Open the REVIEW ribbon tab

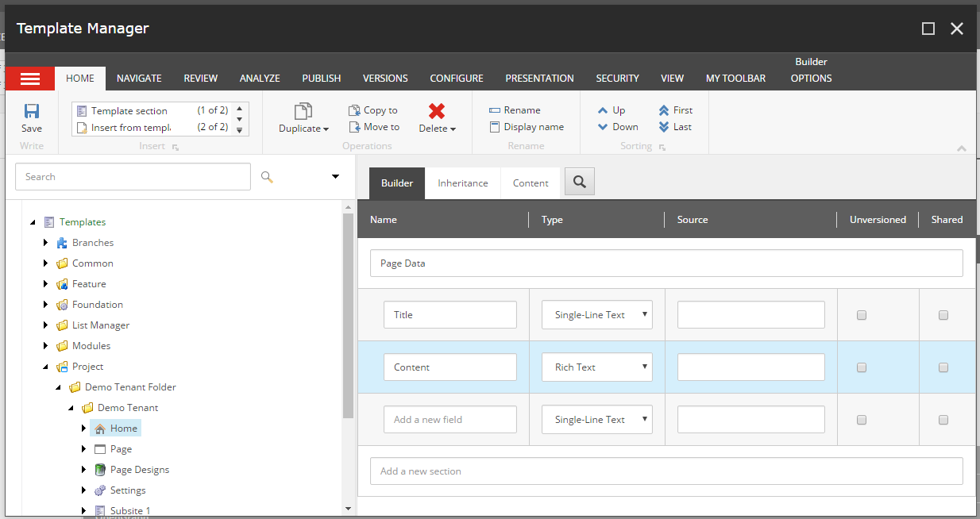click(x=201, y=79)
